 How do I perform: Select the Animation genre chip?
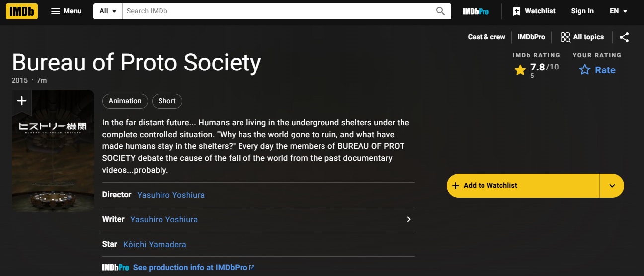click(125, 101)
